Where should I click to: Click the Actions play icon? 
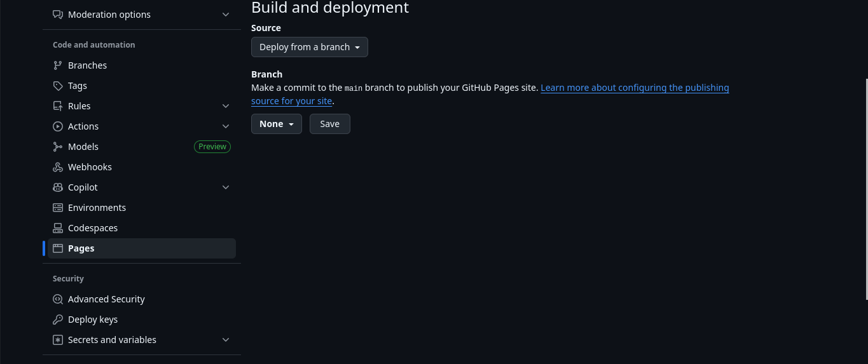point(58,126)
